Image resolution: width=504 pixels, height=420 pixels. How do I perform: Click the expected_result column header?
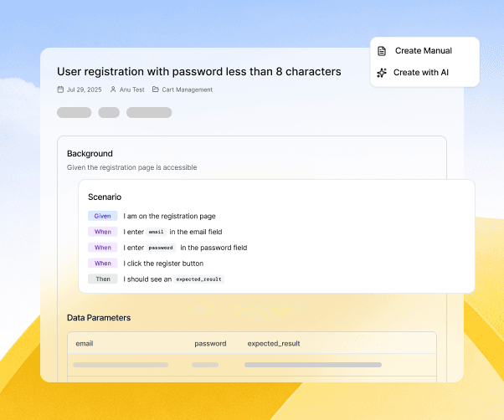coord(274,343)
